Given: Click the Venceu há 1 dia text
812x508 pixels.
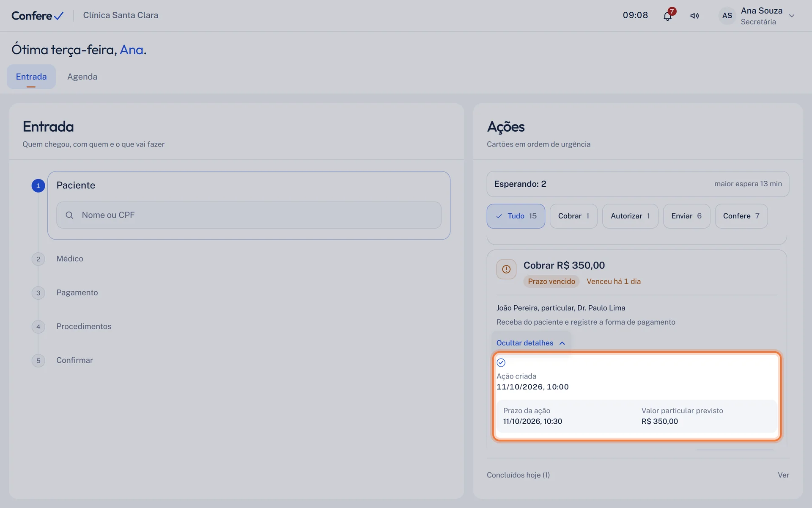Looking at the screenshot, I should (613, 282).
